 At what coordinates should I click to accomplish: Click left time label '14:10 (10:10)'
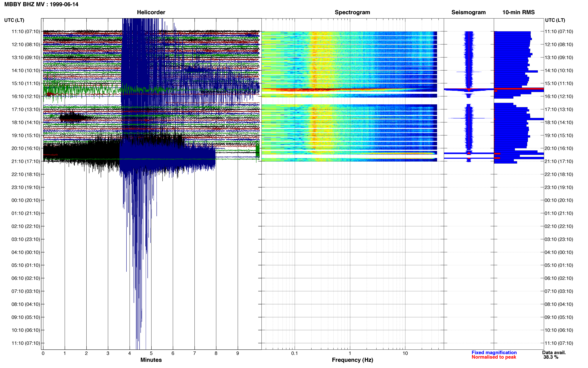[26, 70]
